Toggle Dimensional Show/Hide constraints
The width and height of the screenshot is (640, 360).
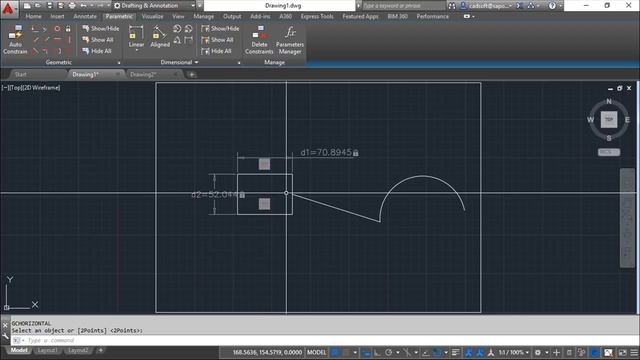[220, 29]
